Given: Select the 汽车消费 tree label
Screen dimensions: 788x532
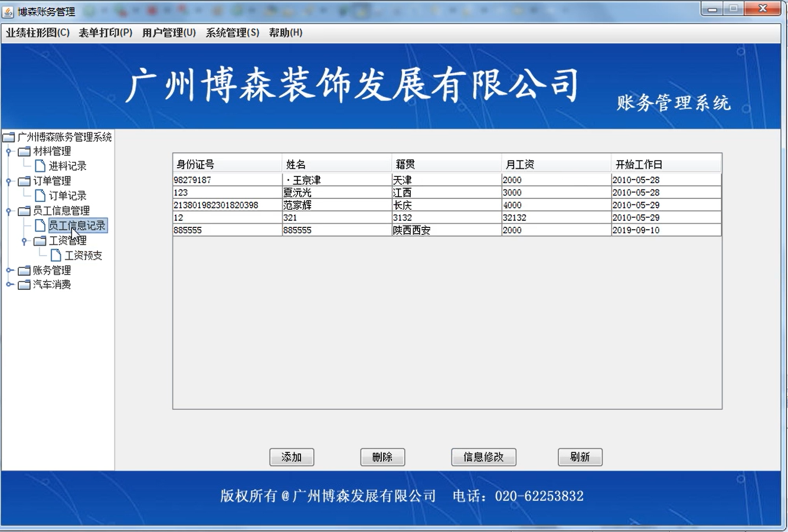Looking at the screenshot, I should pos(52,285).
